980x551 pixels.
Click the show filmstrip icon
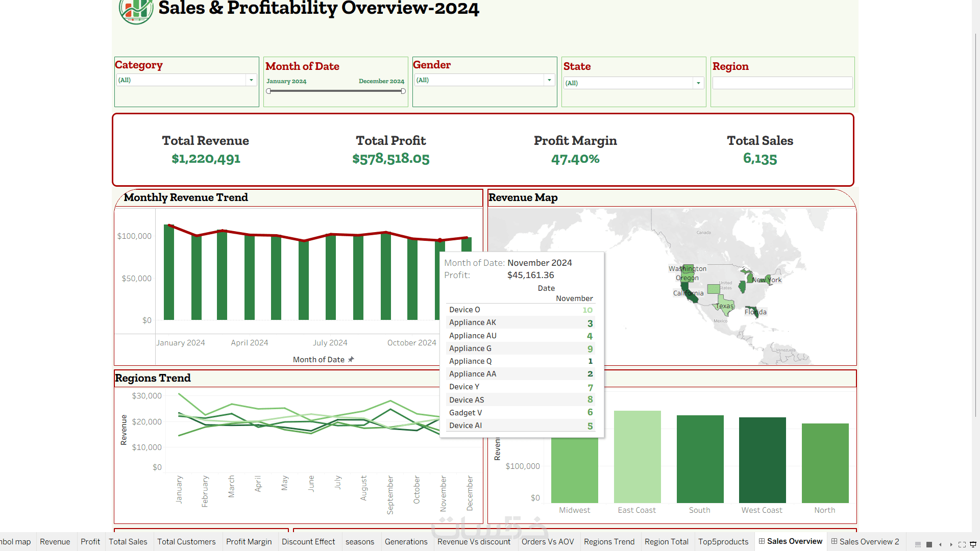tap(918, 544)
